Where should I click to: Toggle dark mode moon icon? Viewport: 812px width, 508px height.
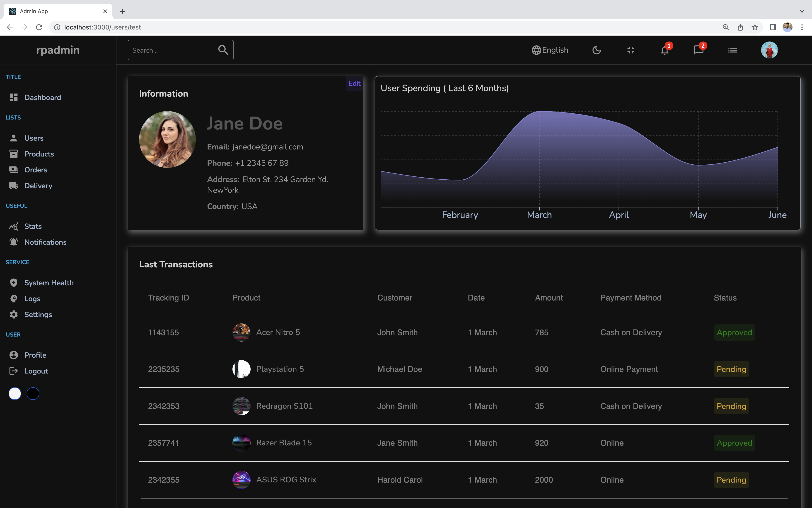[x=597, y=50]
